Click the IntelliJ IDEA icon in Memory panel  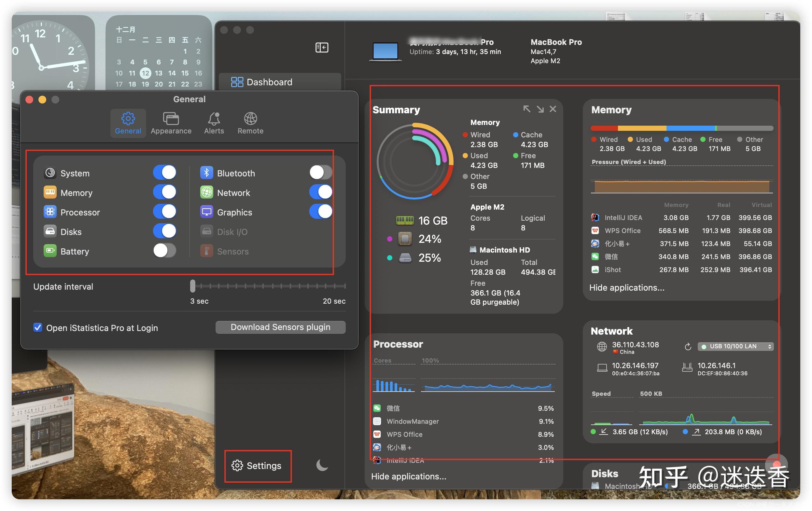click(595, 217)
